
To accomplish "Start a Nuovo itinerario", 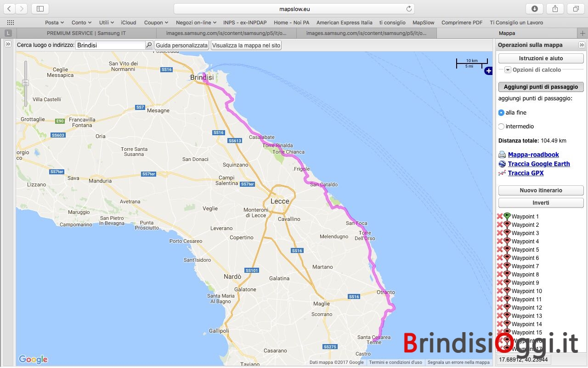I will [x=541, y=190].
